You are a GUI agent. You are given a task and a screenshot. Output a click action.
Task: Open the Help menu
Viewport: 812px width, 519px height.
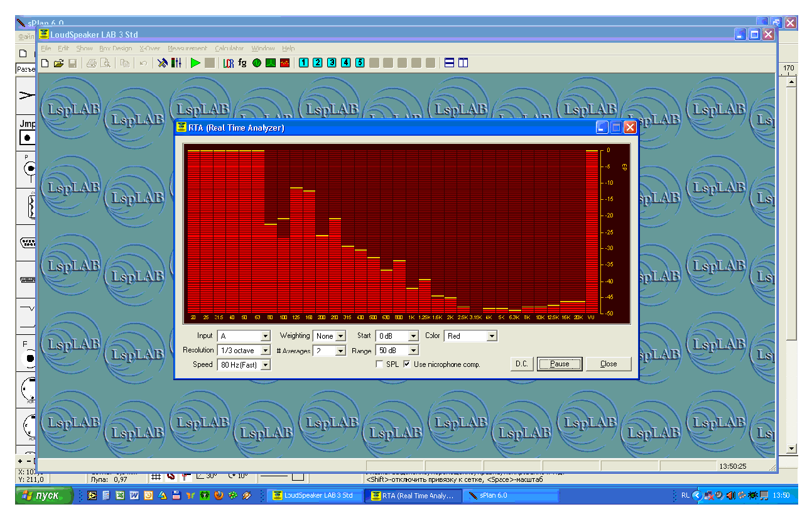coord(288,48)
